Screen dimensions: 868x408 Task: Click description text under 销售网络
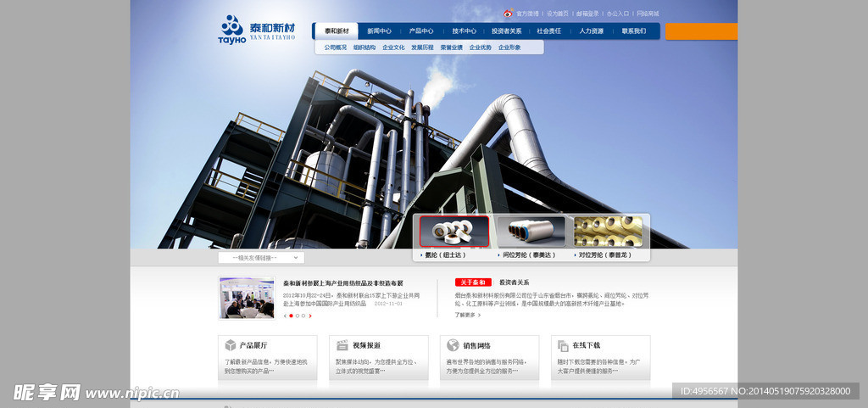(x=487, y=366)
